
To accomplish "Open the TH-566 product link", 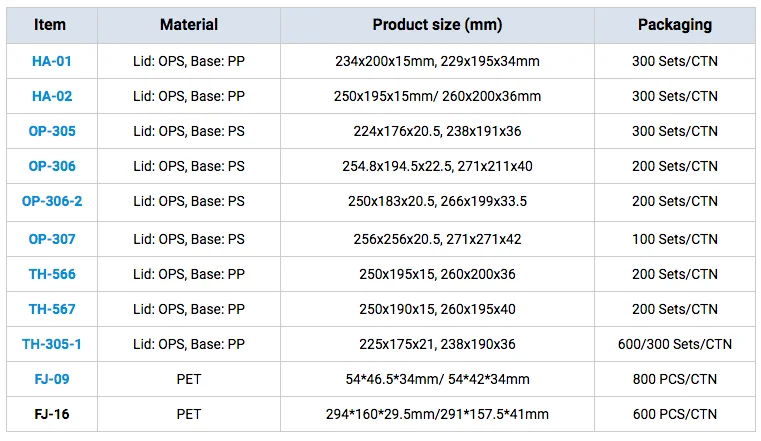I will click(x=52, y=274).
